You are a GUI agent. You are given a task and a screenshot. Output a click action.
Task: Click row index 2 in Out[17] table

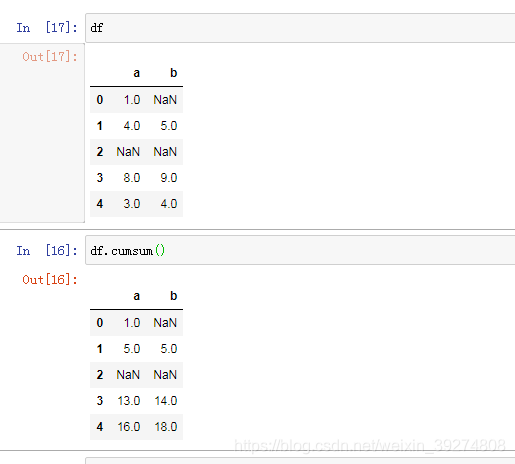click(100, 152)
